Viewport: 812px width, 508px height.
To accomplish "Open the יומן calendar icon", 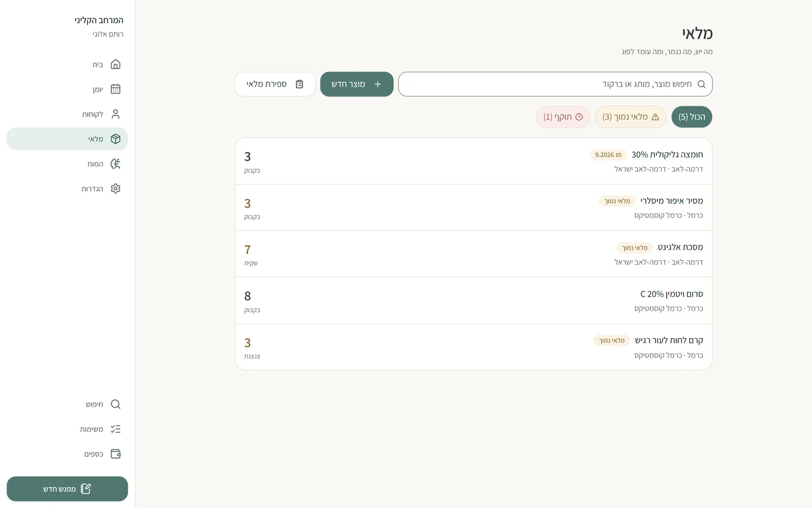I will point(116,89).
